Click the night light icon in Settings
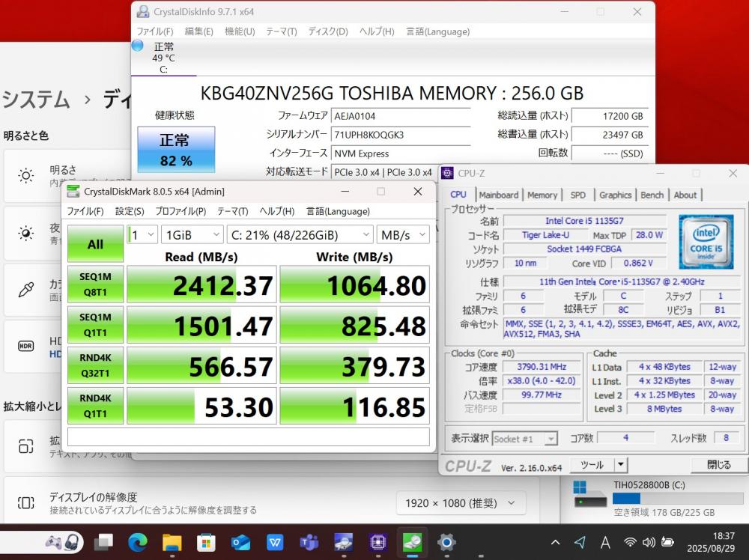Image resolution: width=749 pixels, height=560 pixels. tap(25, 233)
